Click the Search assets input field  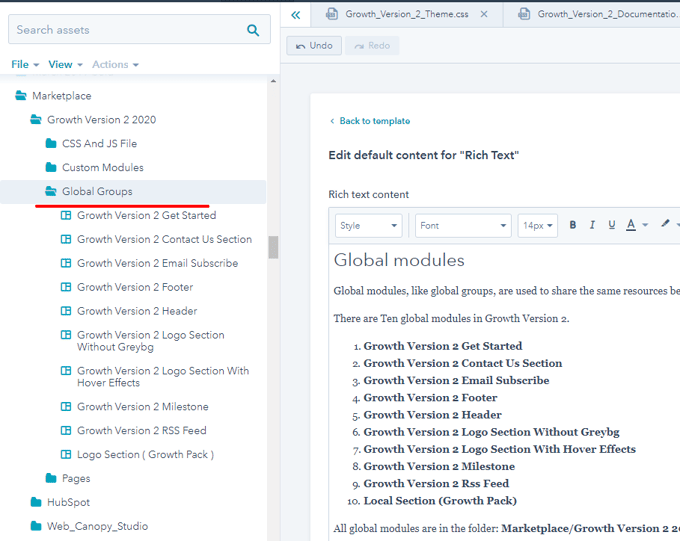(125, 30)
